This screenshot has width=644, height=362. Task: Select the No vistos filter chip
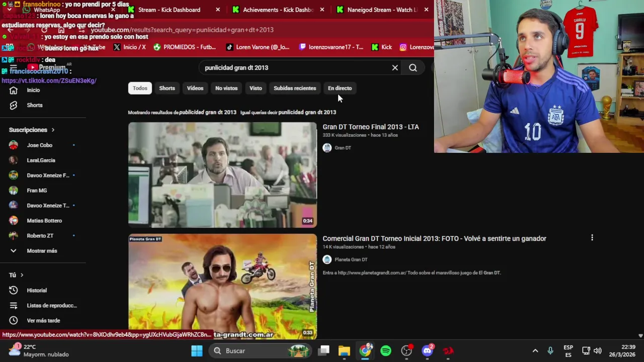226,88
